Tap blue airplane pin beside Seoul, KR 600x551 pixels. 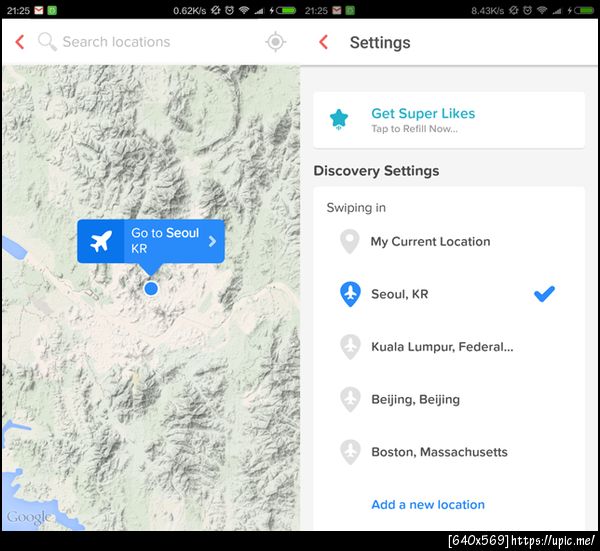tap(350, 294)
